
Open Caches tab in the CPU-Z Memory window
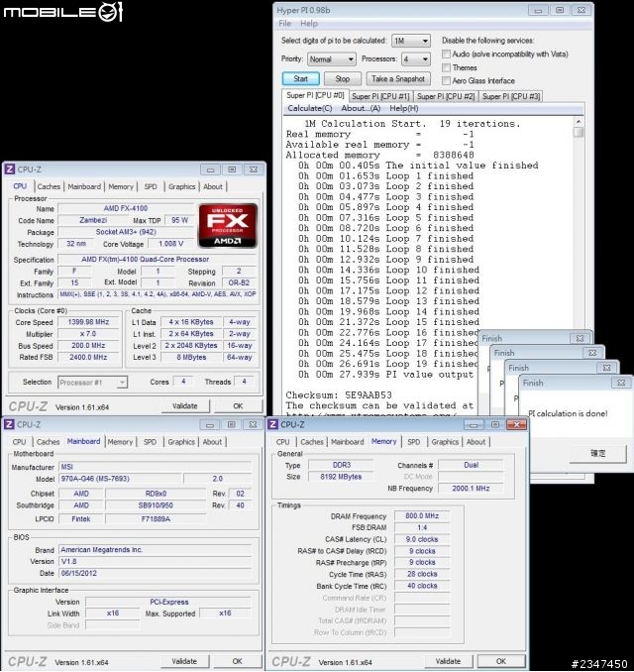point(312,442)
